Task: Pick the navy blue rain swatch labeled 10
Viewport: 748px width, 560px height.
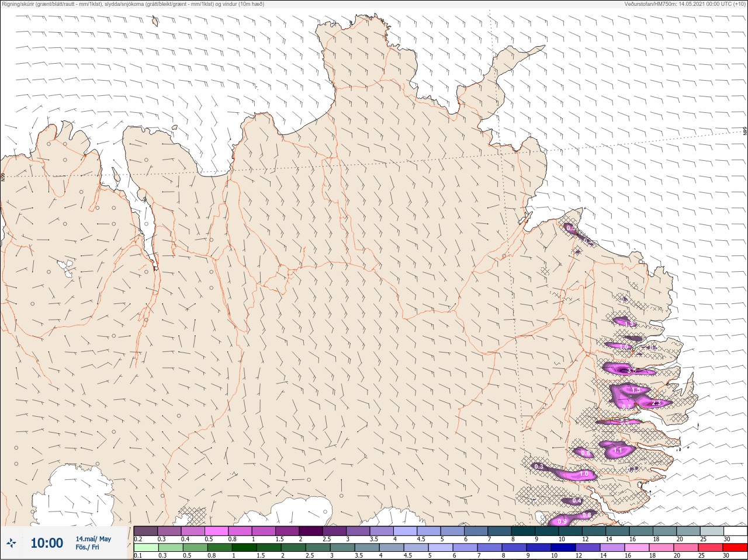Action: pos(563,548)
